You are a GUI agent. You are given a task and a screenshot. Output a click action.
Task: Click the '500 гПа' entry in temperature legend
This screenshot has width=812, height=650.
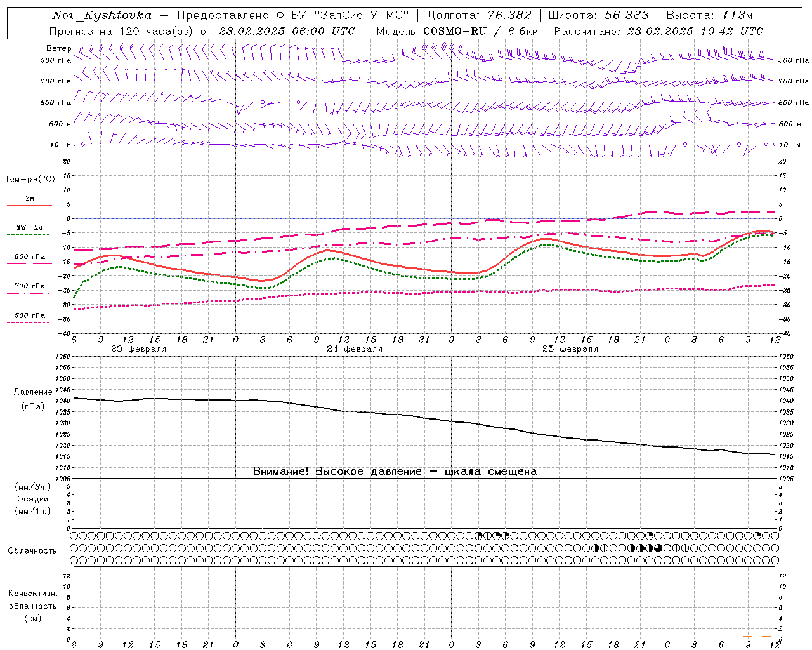[x=29, y=315]
